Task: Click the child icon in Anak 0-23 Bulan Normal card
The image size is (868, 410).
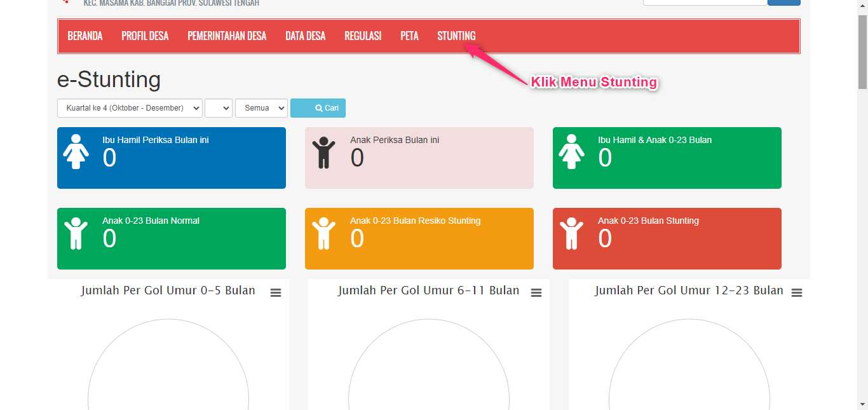Action: (x=76, y=233)
